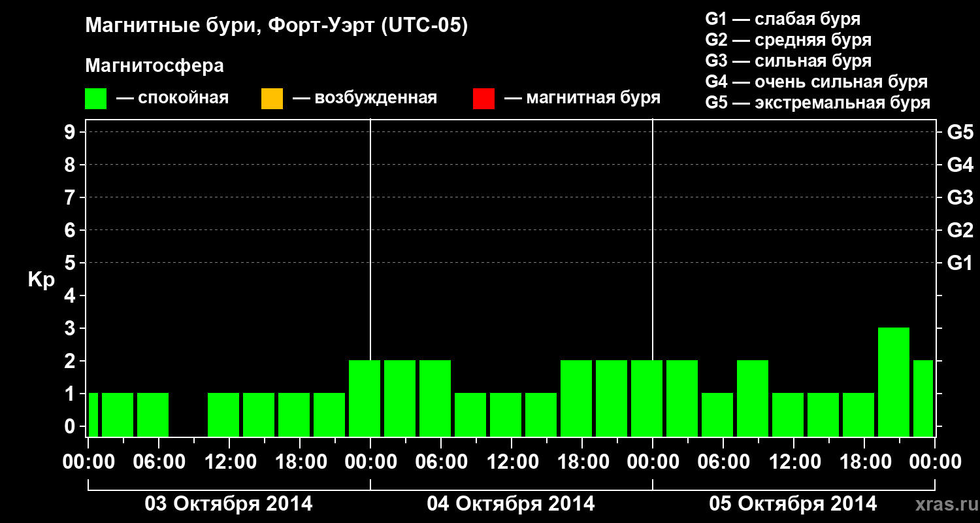
Task: Click legend line 'G2 — средняя буря'
Action: point(788,40)
